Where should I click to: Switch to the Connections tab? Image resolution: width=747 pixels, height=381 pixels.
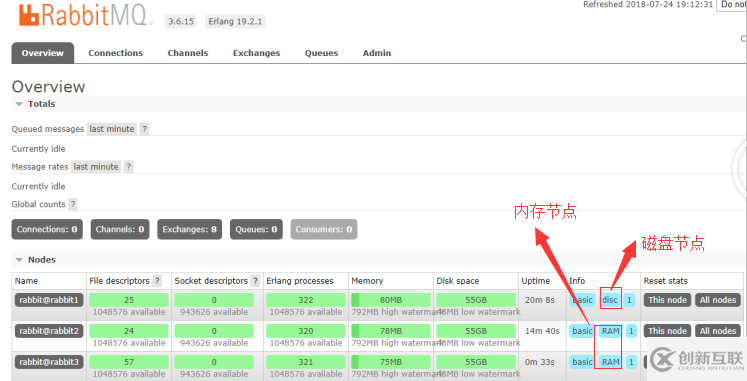coord(115,53)
